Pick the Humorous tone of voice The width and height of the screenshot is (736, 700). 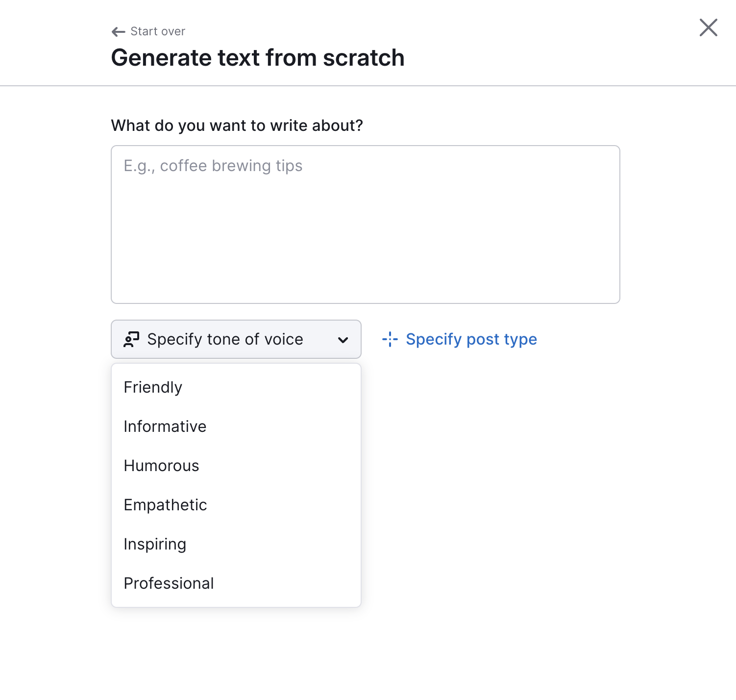162,466
